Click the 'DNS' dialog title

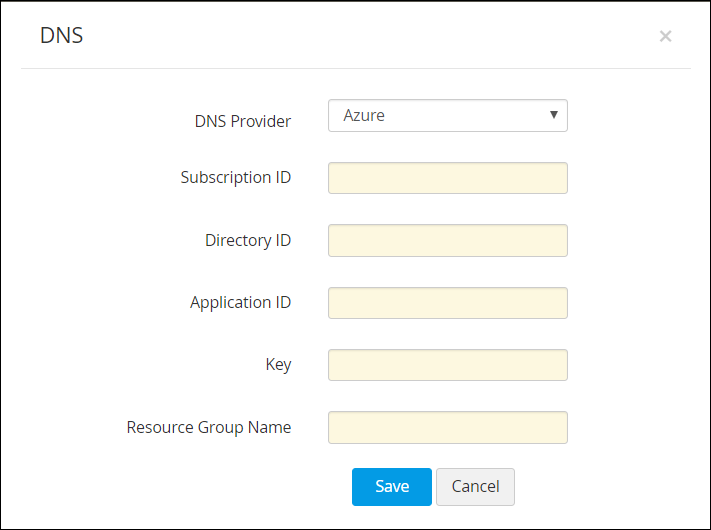(61, 36)
